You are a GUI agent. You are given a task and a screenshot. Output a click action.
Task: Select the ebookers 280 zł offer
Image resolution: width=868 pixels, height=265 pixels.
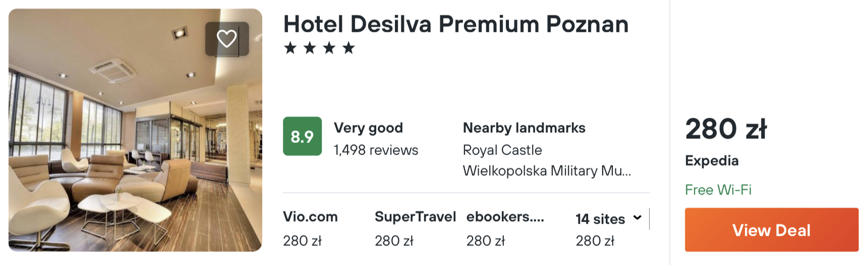pyautogui.click(x=505, y=229)
